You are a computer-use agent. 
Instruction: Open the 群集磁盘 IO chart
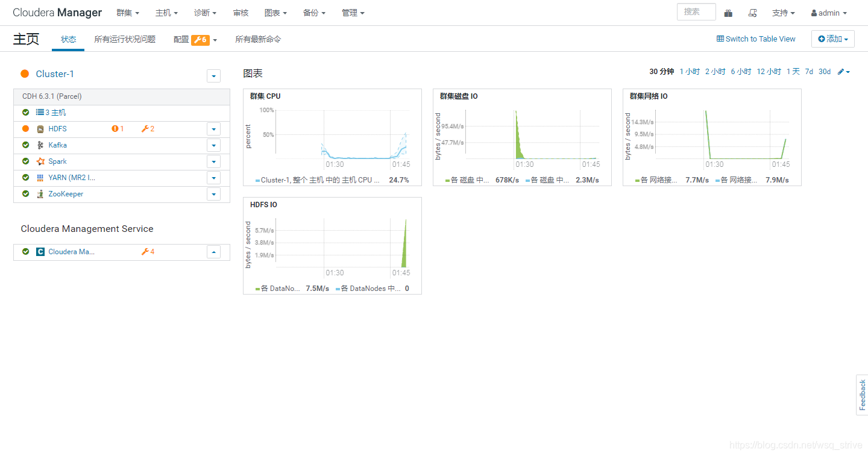[522, 137]
